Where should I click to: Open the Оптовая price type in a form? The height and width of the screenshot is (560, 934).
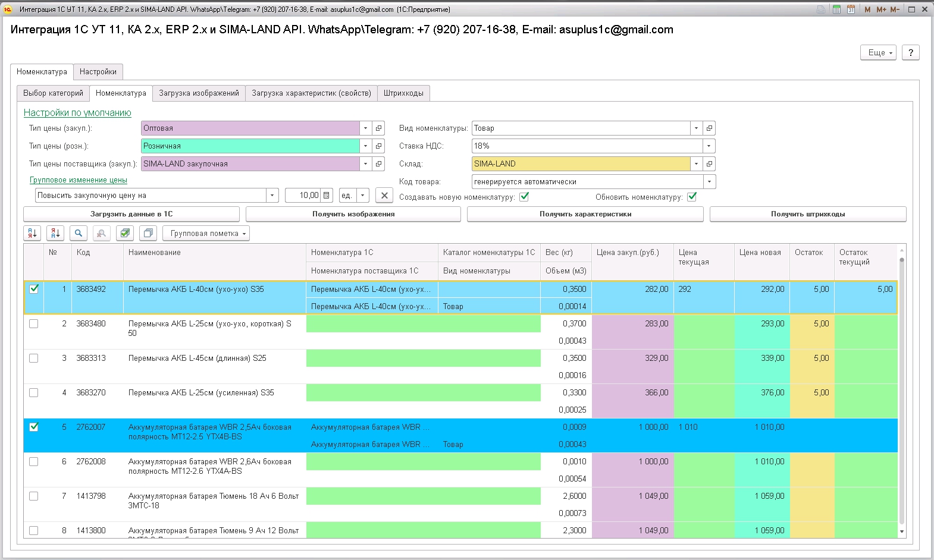tap(378, 128)
